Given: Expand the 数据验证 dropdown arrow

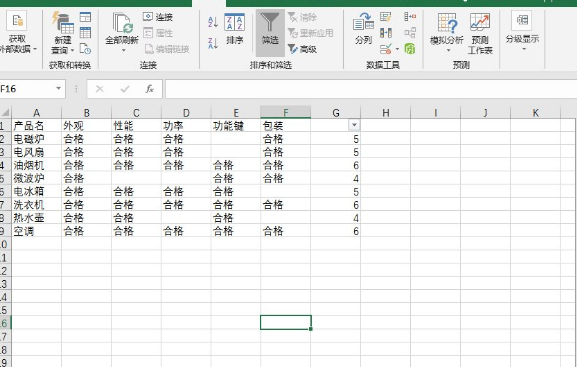Looking at the screenshot, I should pyautogui.click(x=397, y=49).
